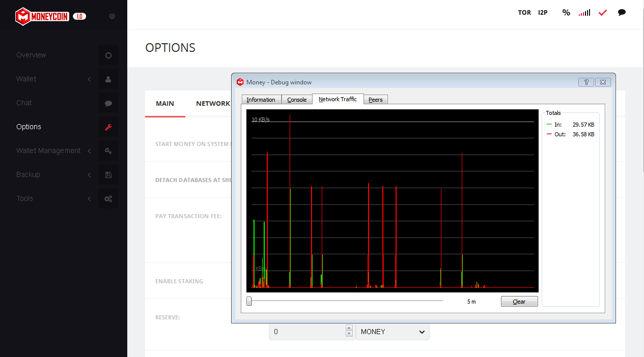The width and height of the screenshot is (644, 357).
Task: Open the Information tab in Debug window
Action: click(x=261, y=100)
